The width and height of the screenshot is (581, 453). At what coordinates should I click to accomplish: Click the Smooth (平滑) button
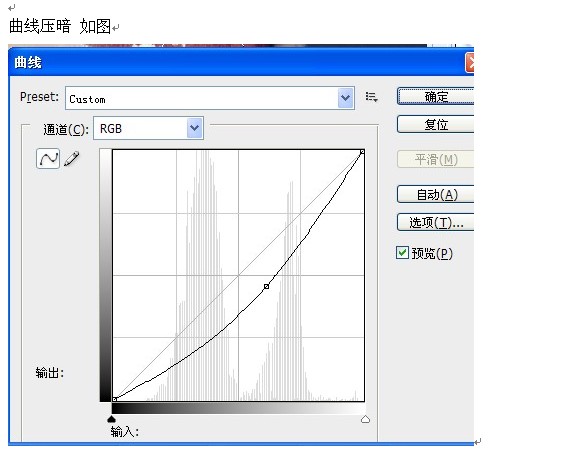coord(435,160)
